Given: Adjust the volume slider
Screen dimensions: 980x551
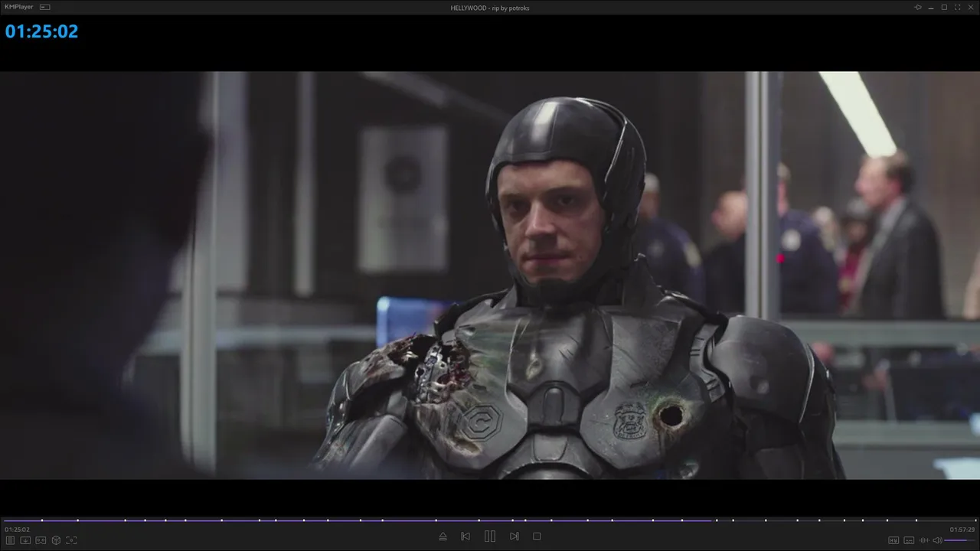Looking at the screenshot, I should point(960,540).
